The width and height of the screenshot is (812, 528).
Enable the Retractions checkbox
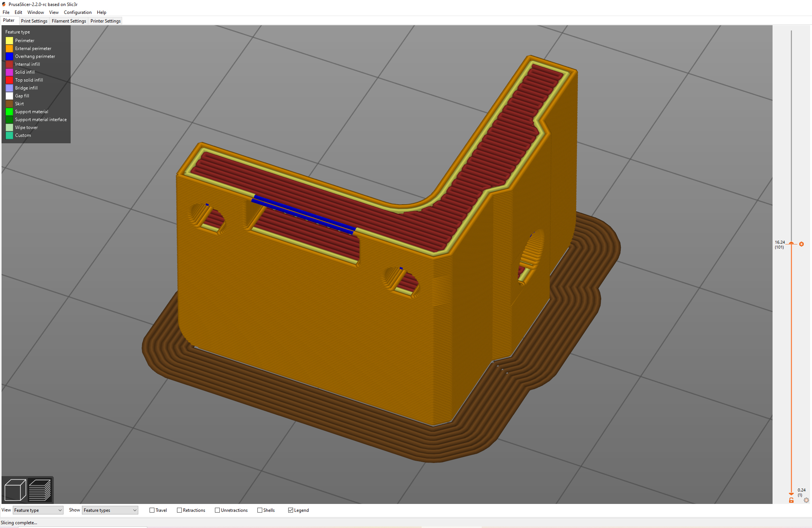[x=179, y=510]
